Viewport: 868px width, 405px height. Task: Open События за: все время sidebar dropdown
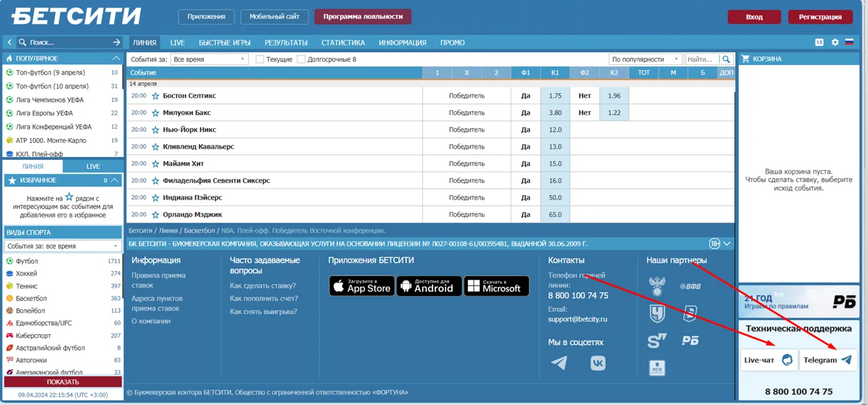63,246
